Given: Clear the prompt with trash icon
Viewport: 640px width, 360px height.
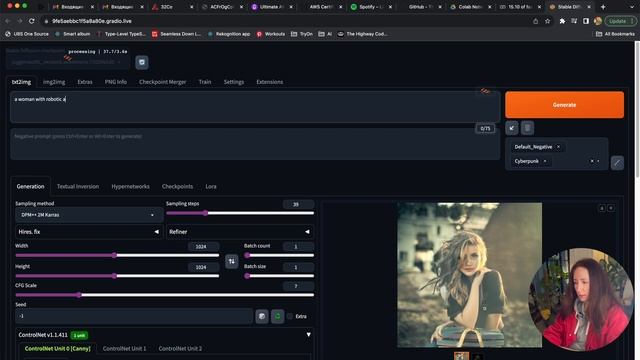Looking at the screenshot, I should pos(527,128).
